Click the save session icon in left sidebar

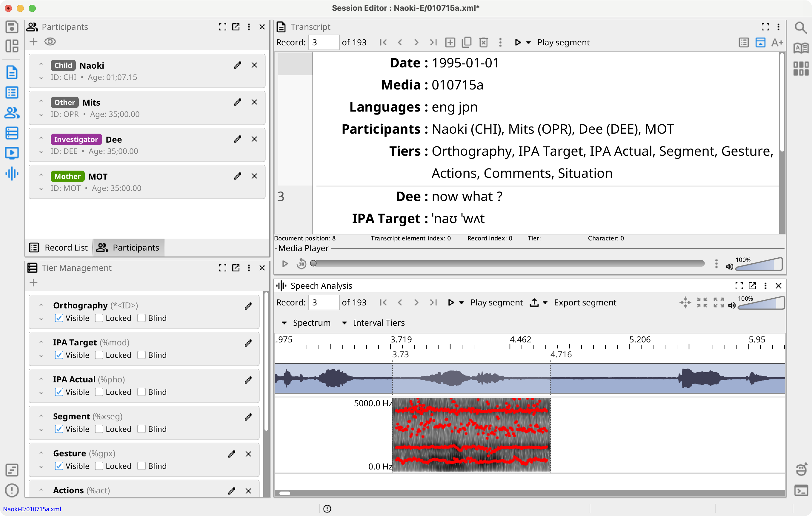pyautogui.click(x=12, y=27)
